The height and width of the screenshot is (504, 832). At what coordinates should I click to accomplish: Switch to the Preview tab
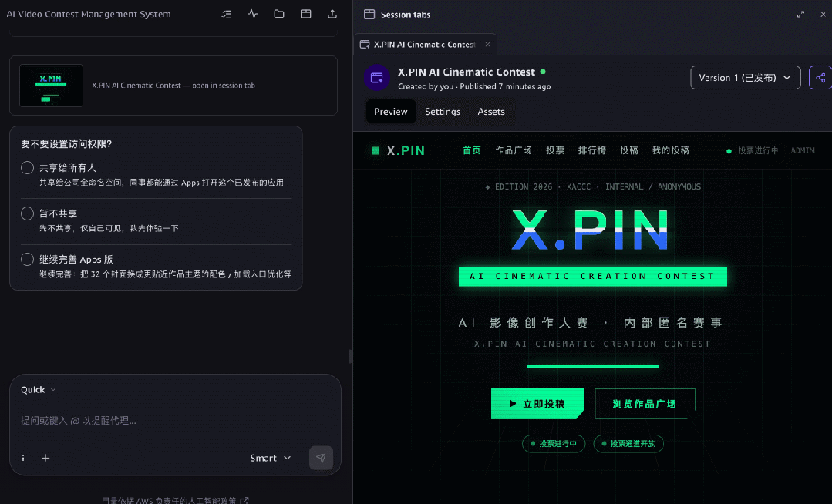pyautogui.click(x=391, y=112)
